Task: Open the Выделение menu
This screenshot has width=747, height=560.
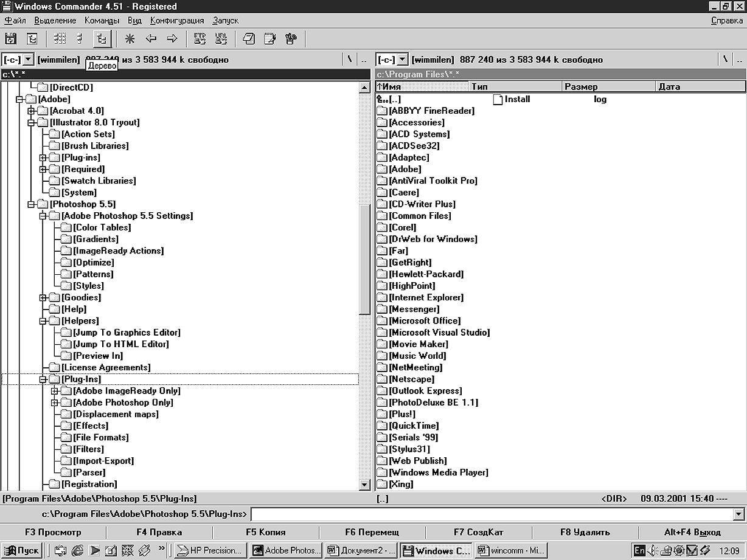Action: click(55, 21)
